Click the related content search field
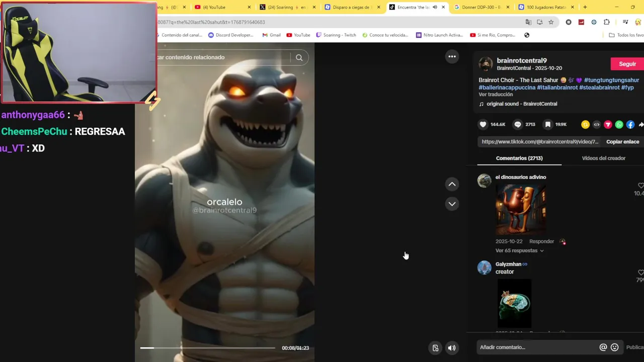This screenshot has height=362, width=644. pyautogui.click(x=221, y=57)
